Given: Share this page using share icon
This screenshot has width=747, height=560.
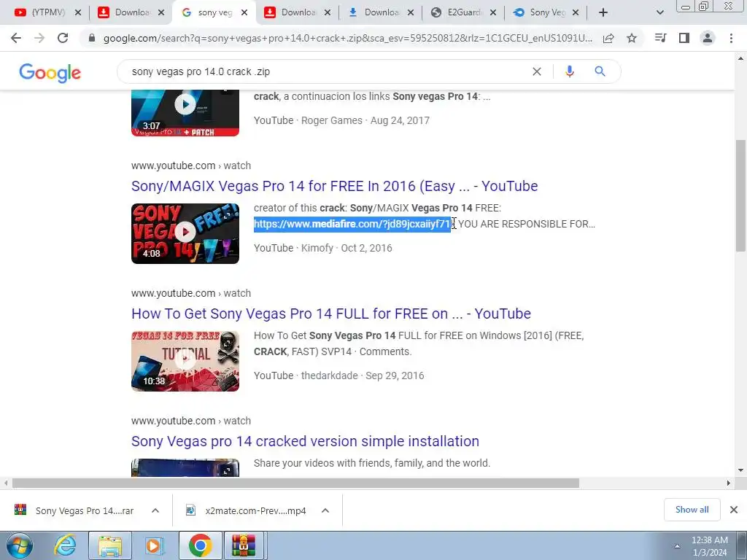Looking at the screenshot, I should coord(608,38).
